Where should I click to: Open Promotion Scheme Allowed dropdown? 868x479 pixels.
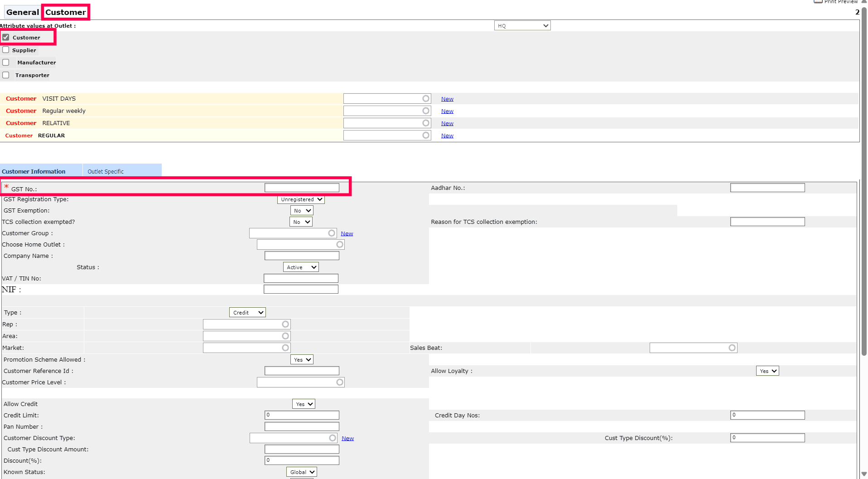(302, 360)
